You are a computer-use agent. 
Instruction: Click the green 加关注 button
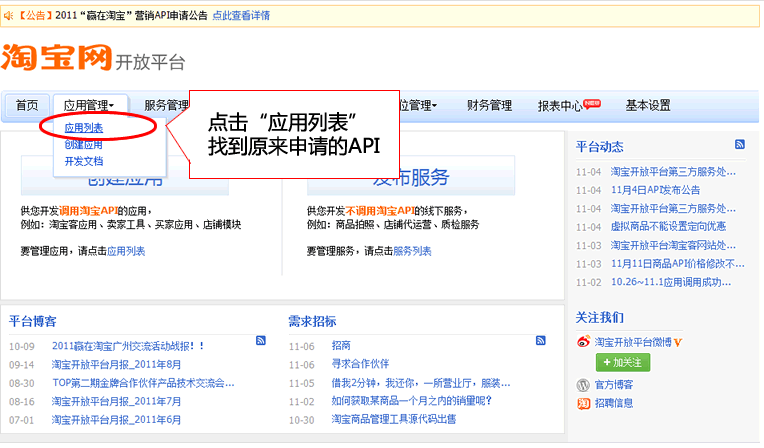(x=623, y=362)
